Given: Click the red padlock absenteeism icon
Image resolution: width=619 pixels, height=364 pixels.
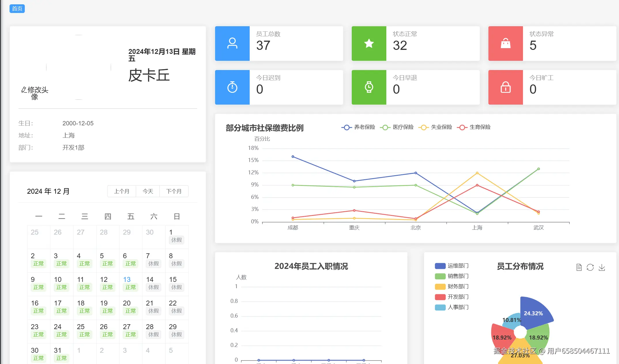Looking at the screenshot, I should click(x=505, y=87).
